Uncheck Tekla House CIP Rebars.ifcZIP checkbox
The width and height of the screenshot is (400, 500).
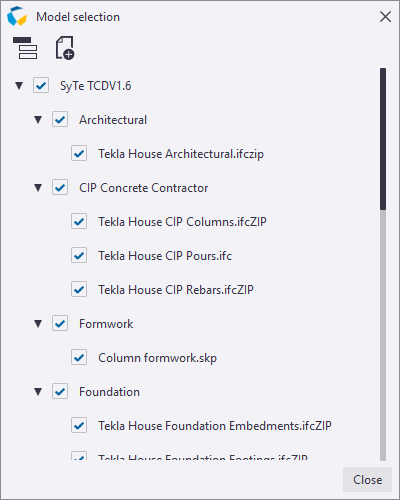79,290
